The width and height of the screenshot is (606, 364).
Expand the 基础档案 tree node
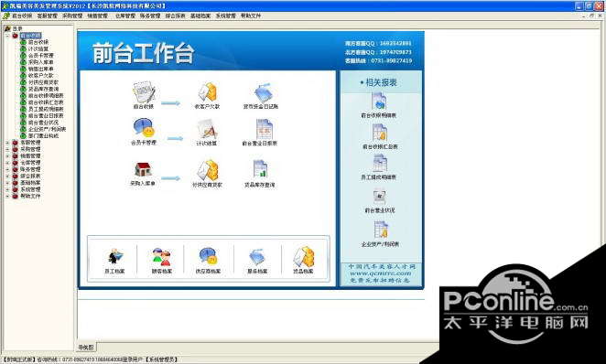(x=7, y=183)
